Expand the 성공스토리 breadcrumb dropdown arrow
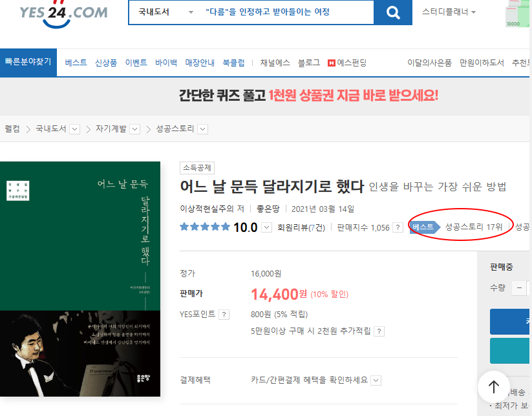 coord(202,129)
